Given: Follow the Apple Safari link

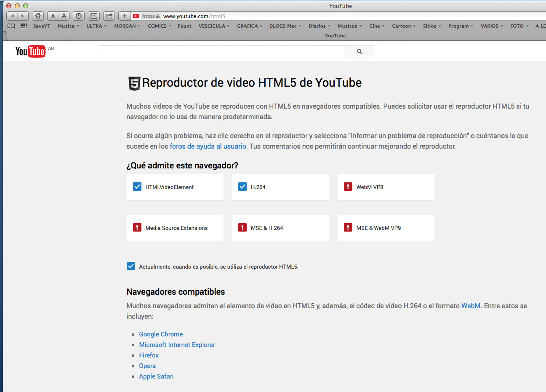Looking at the screenshot, I should pos(156,376).
